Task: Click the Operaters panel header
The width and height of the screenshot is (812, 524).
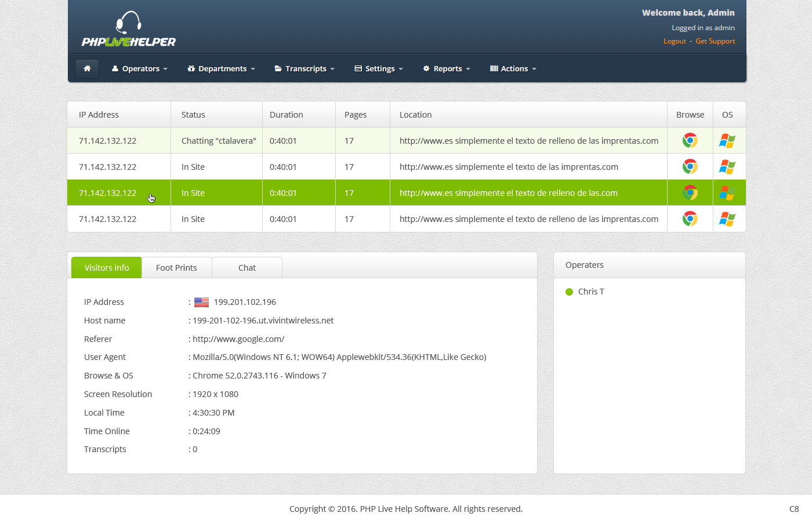Action: 650,265
